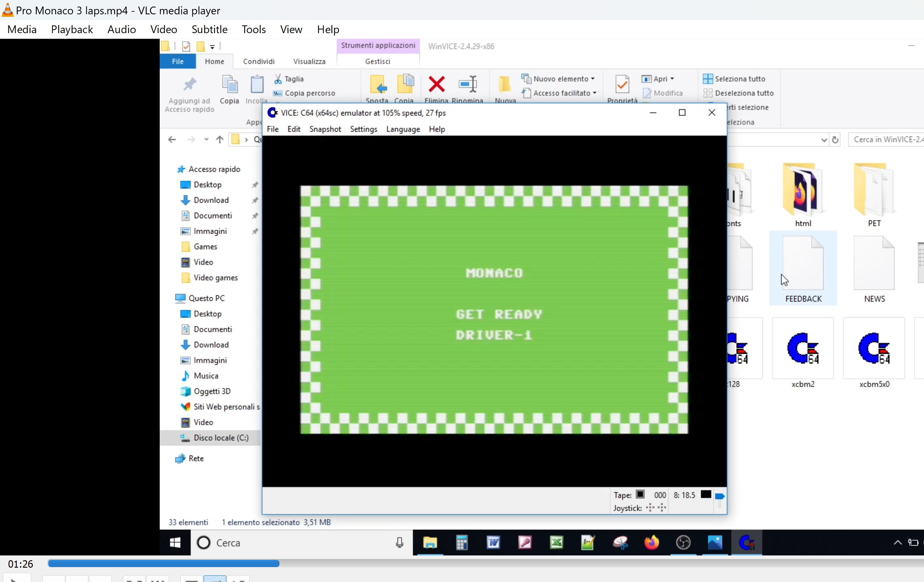Click the Proprietà checkmark icon
The width and height of the screenshot is (924, 582).
click(x=622, y=85)
